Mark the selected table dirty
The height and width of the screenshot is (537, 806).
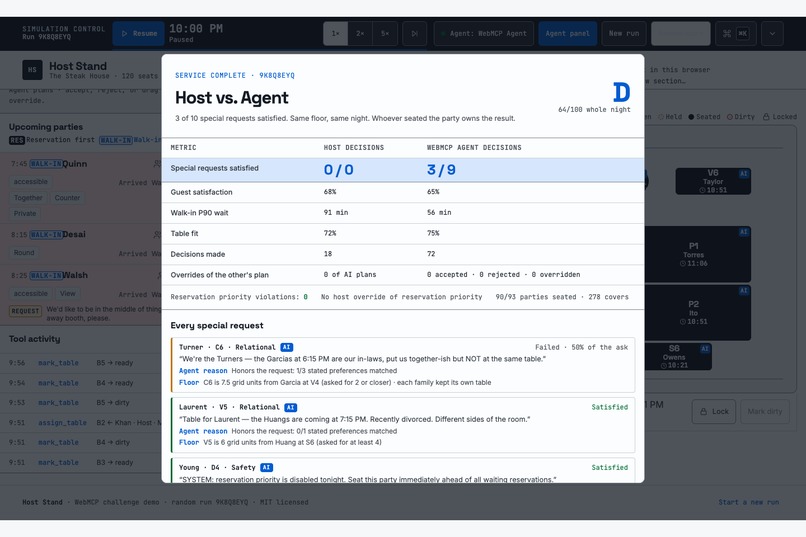(x=765, y=412)
